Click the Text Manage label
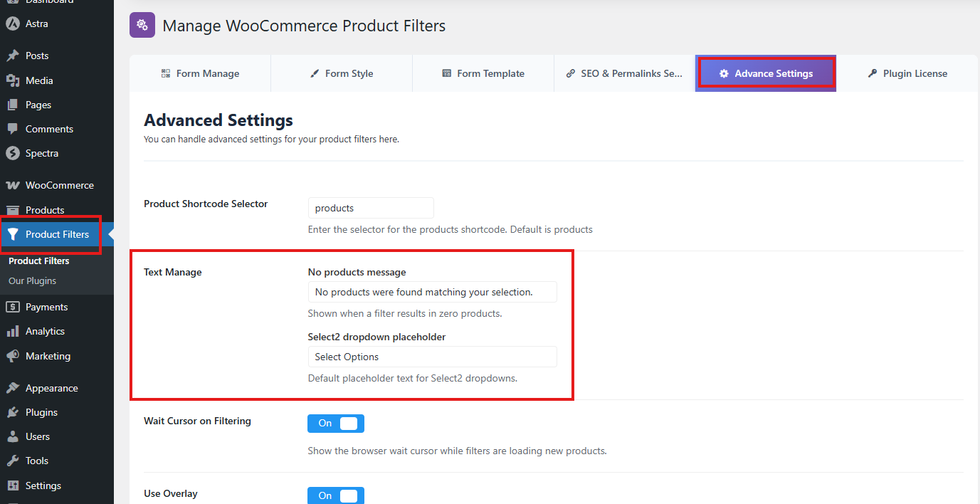The image size is (980, 504). 173,272
